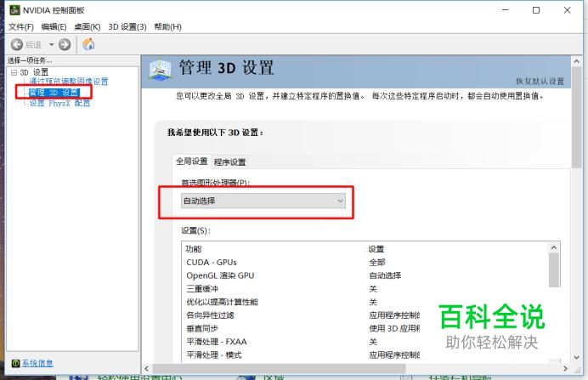Image resolution: width=588 pixels, height=380 pixels.
Task: Select 管理 3D 设置 in the task tree
Action: point(54,93)
